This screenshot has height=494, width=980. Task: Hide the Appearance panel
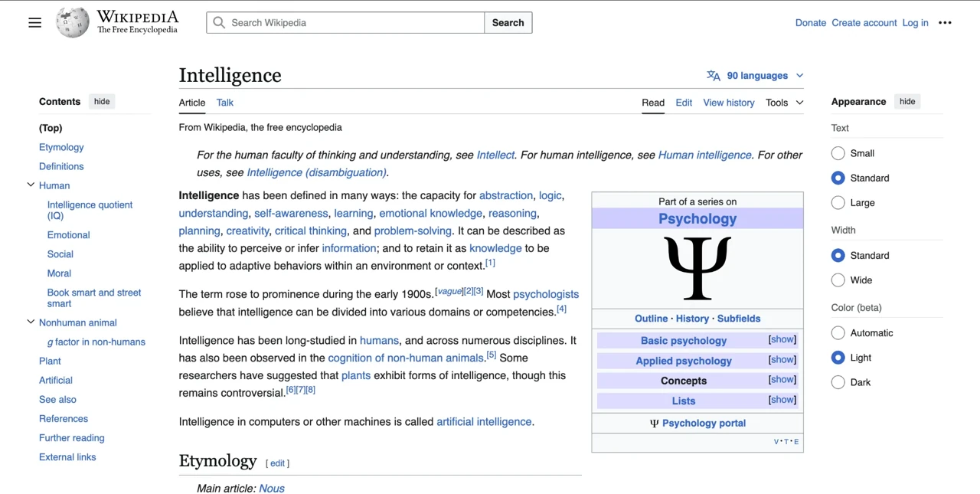pyautogui.click(x=907, y=102)
